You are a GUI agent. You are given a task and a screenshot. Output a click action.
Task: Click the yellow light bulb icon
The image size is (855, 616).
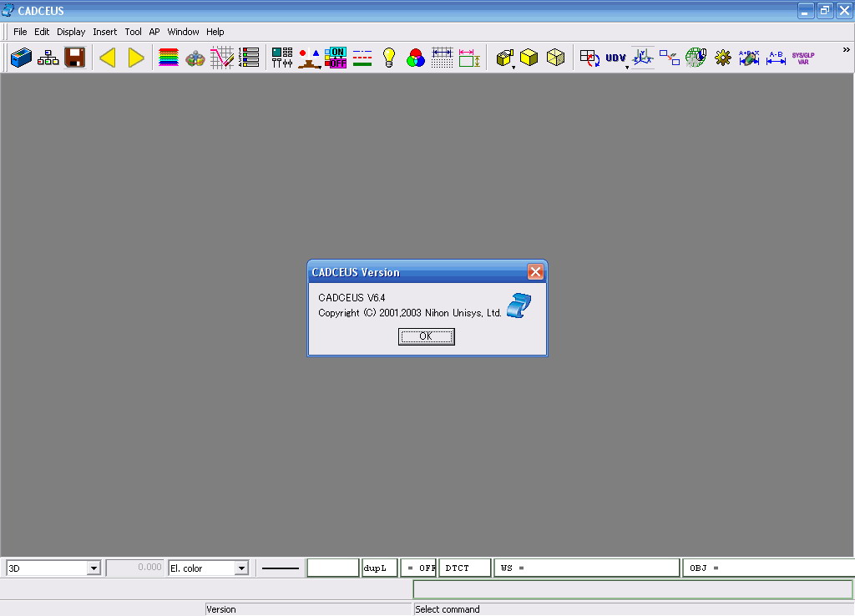click(389, 58)
